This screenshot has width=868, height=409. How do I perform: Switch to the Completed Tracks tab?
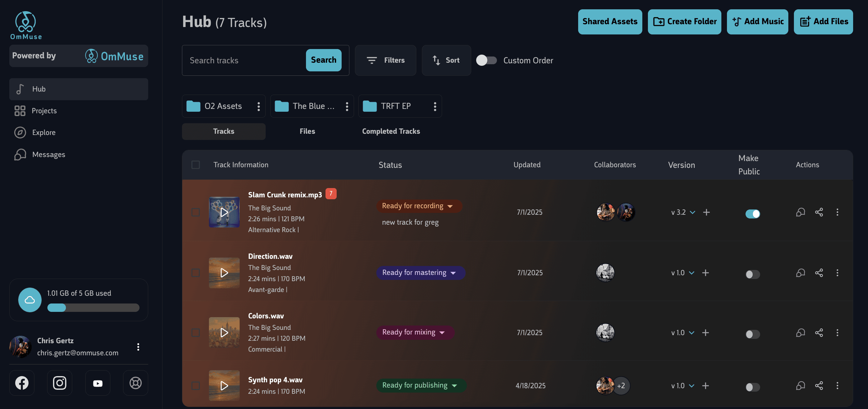(x=391, y=131)
